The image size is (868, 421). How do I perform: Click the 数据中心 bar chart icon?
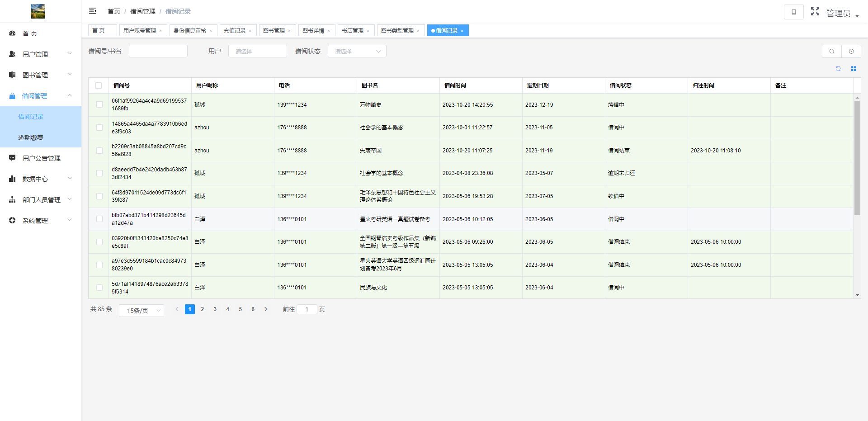[12, 179]
